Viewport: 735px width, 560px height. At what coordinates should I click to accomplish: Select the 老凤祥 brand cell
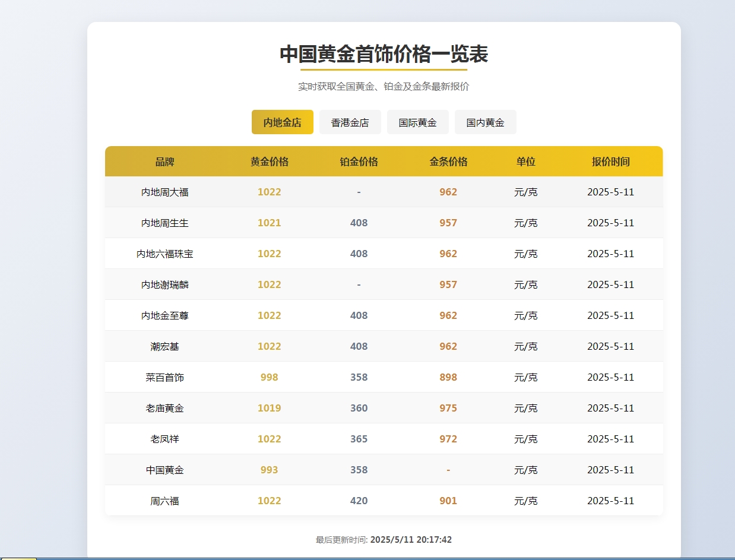pos(165,439)
